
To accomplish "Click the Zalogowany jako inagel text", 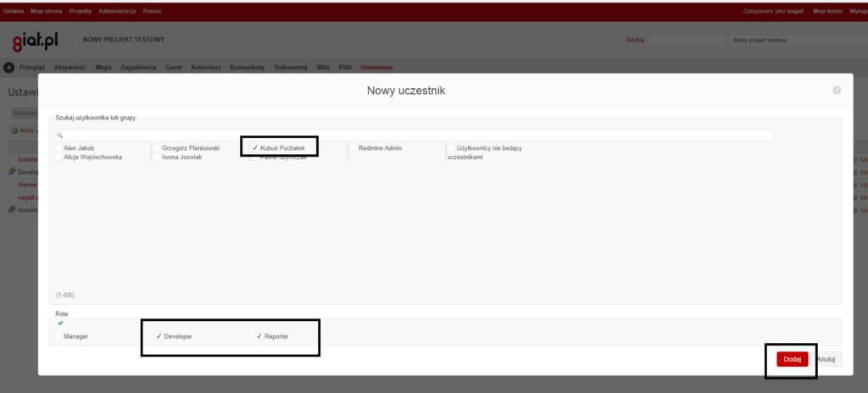I will tap(773, 11).
